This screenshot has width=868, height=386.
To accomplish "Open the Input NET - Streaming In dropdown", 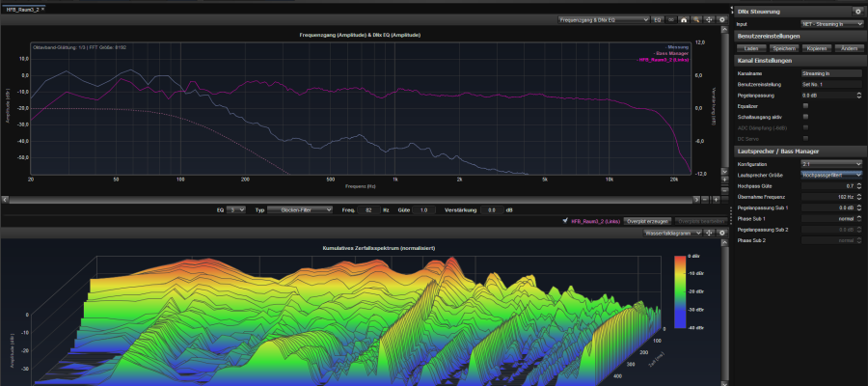I will click(831, 24).
